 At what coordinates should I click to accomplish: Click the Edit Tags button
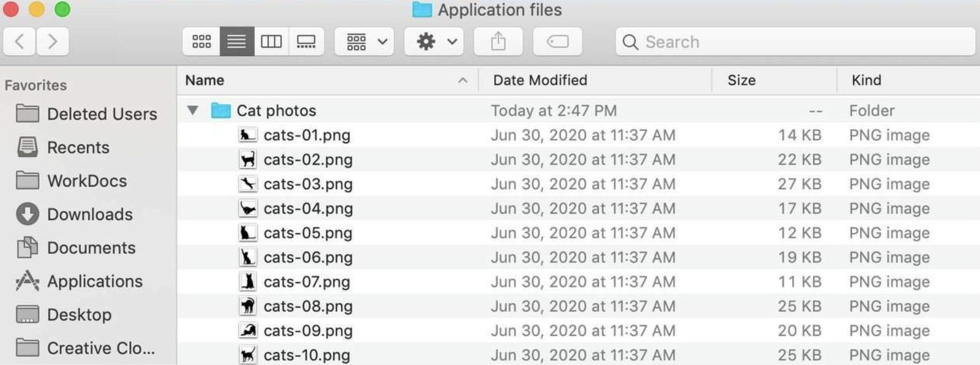coord(557,42)
